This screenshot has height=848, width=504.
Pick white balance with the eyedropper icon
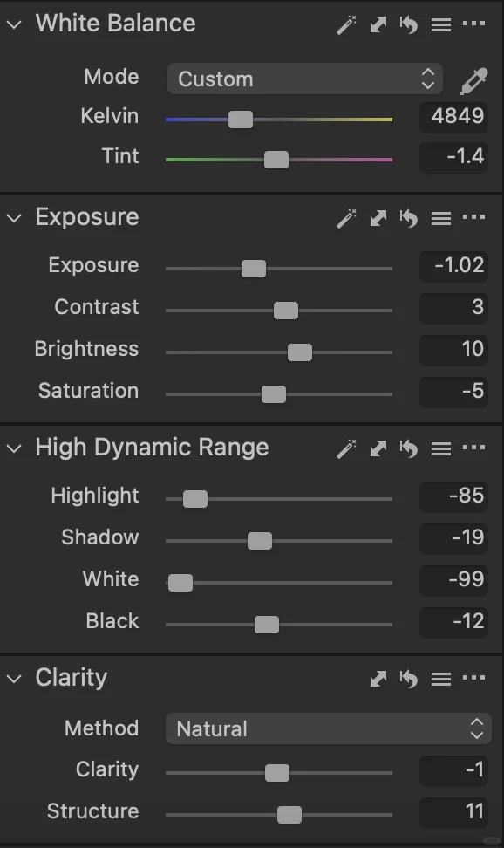[x=474, y=80]
